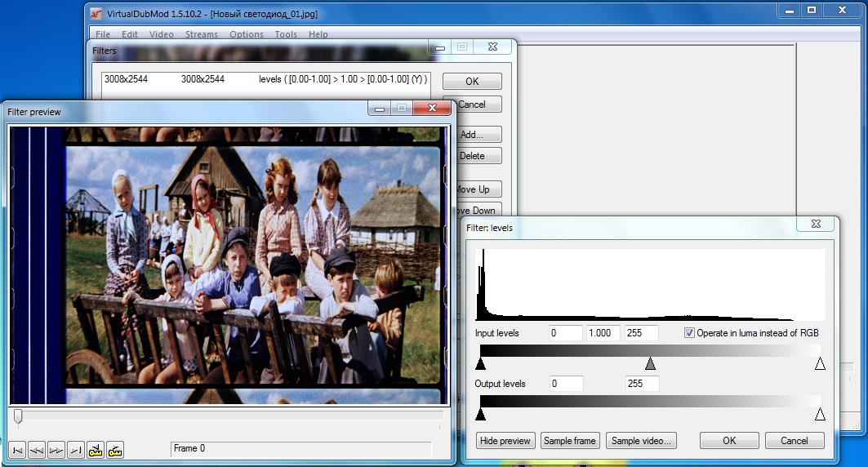Click the gray gamma midpoint triangle marker
The height and width of the screenshot is (467, 868).
[x=650, y=363]
